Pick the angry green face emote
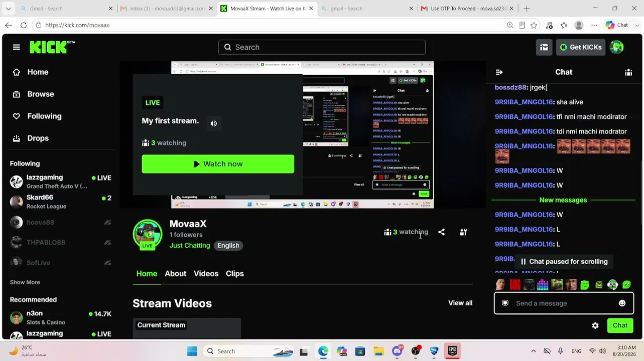 click(x=598, y=285)
